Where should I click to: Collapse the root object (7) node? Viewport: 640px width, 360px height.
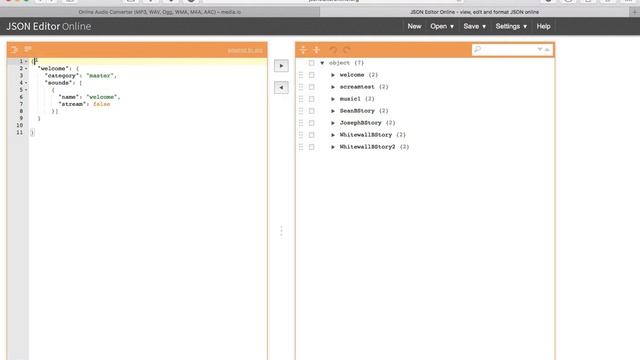click(322, 63)
